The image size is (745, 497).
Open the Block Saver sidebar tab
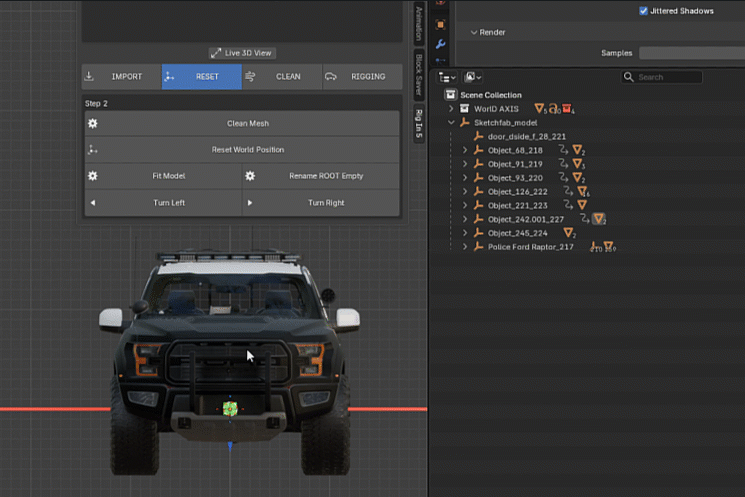(x=419, y=74)
